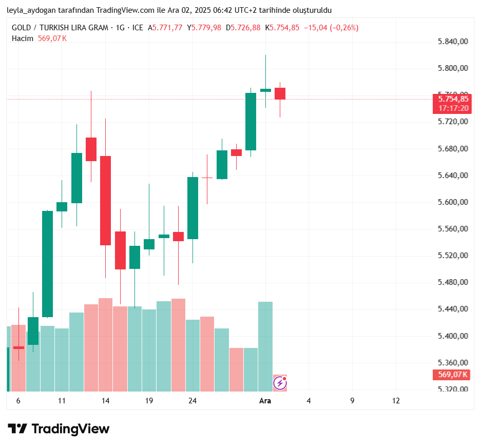Click the 5.480,00 price scale label
This screenshot has width=481, height=448.
[453, 282]
